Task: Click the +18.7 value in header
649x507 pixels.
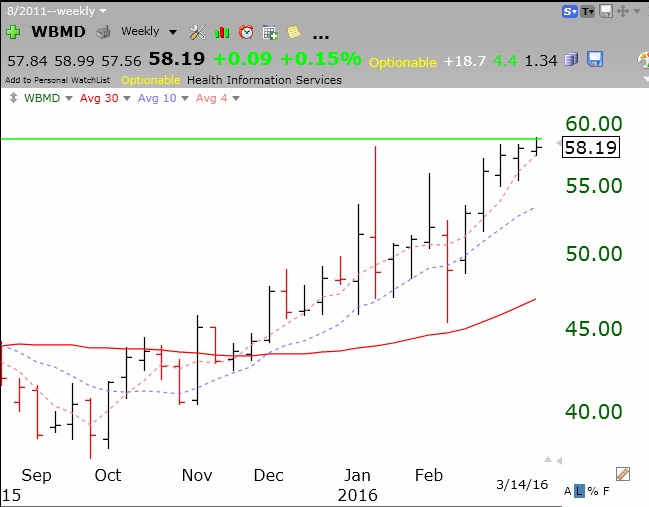Action: point(464,61)
